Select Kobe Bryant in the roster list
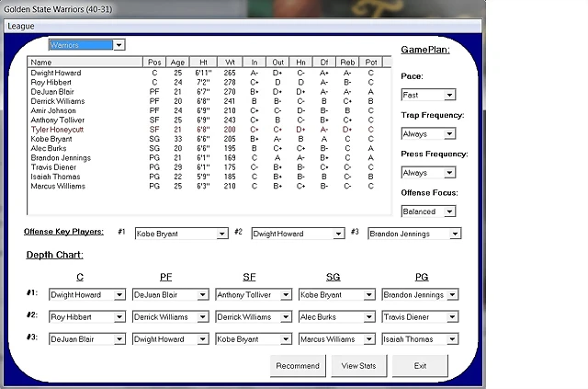 pos(209,139)
